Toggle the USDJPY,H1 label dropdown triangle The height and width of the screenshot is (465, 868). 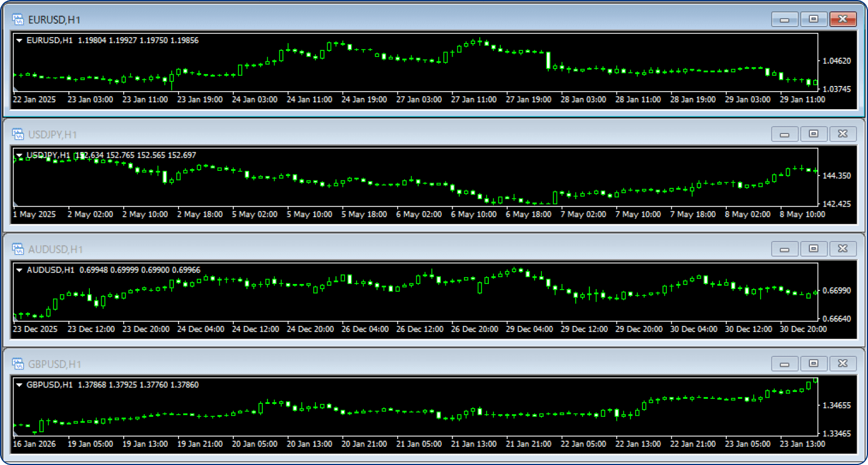(x=20, y=155)
